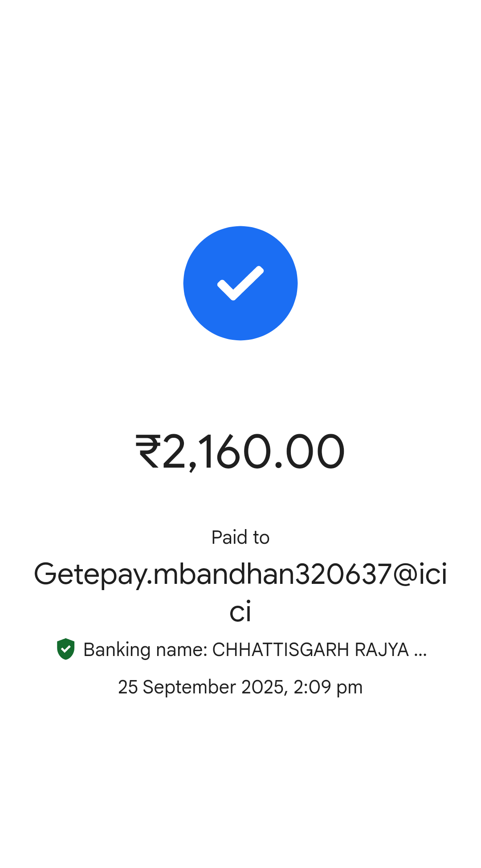Click the rupee currency symbol
481x868 pixels.
(x=148, y=452)
